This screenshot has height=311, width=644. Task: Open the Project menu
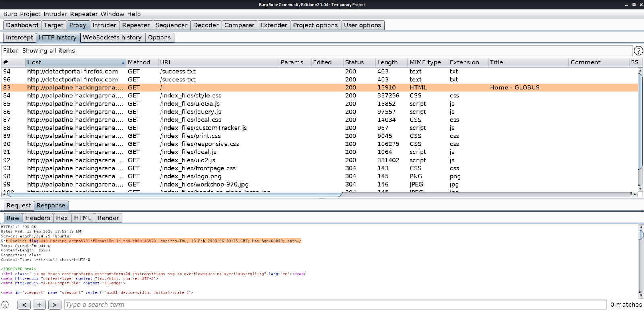(x=30, y=14)
